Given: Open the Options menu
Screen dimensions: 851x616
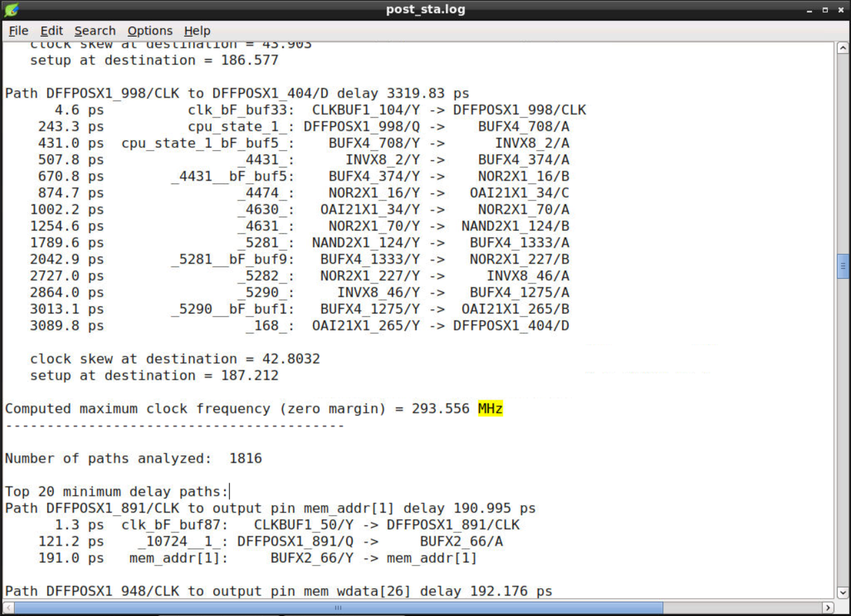Looking at the screenshot, I should [x=149, y=31].
